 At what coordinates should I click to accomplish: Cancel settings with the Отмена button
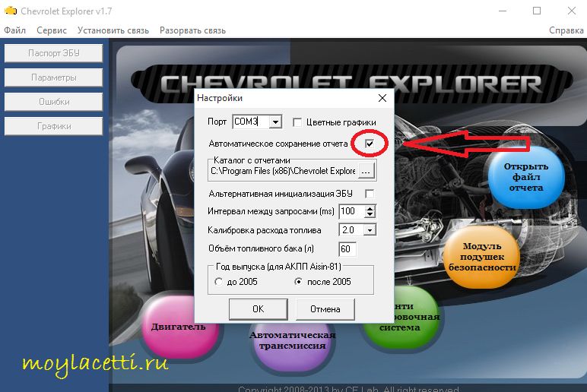[325, 309]
